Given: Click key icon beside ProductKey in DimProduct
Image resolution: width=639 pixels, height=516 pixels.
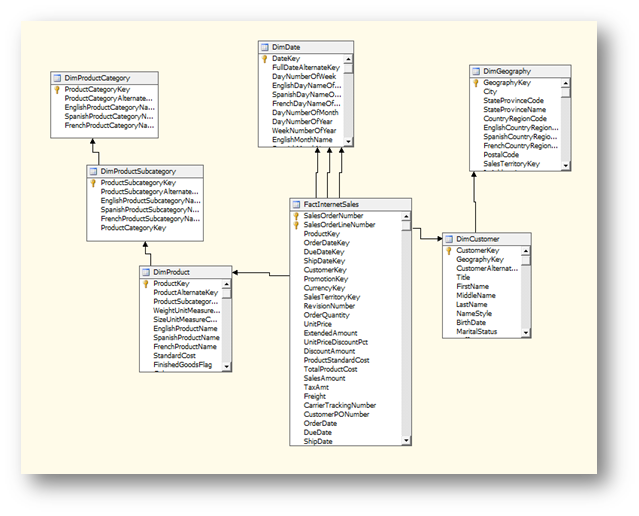Looking at the screenshot, I should [145, 284].
